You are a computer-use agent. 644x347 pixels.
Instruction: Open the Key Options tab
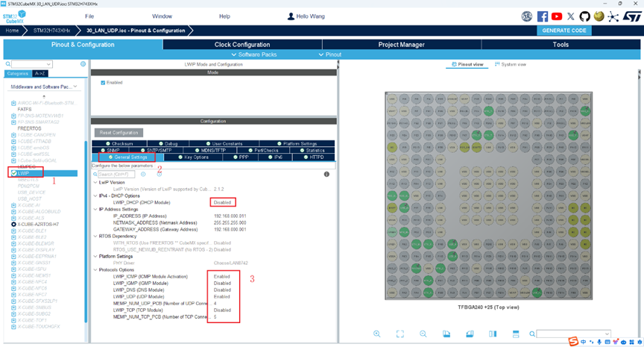click(193, 157)
